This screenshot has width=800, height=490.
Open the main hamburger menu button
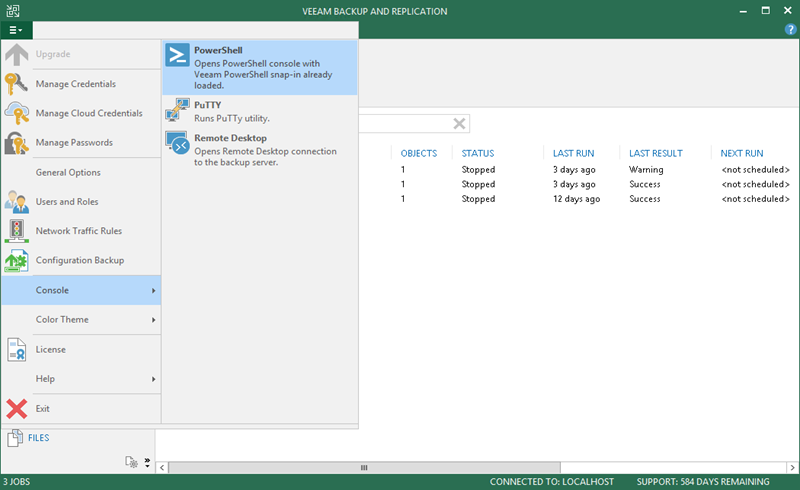pyautogui.click(x=16, y=30)
